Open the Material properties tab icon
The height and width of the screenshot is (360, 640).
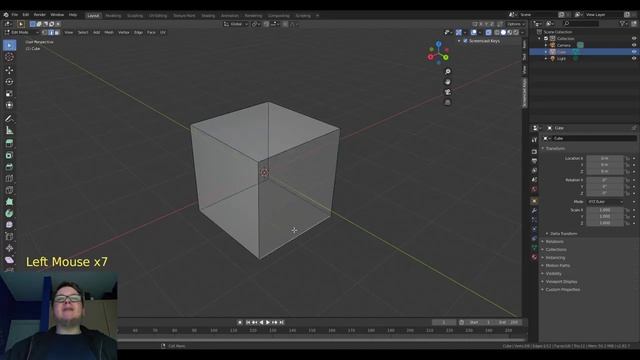click(534, 257)
